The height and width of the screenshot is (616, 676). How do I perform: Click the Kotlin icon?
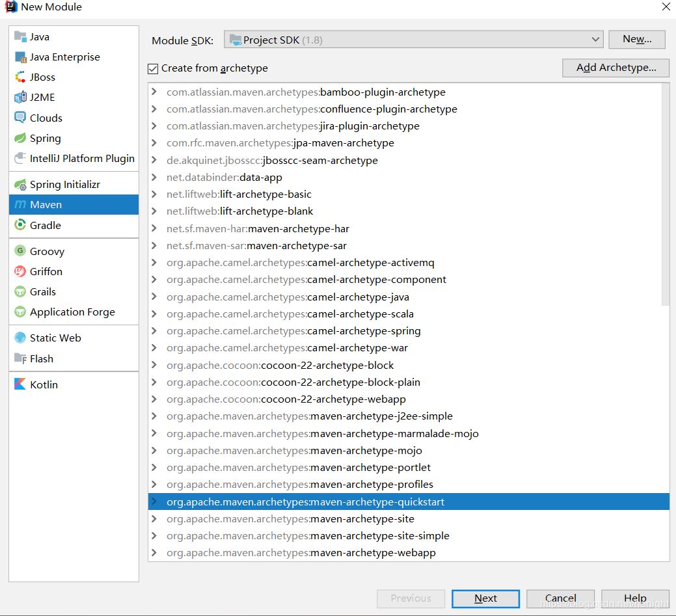pos(20,384)
